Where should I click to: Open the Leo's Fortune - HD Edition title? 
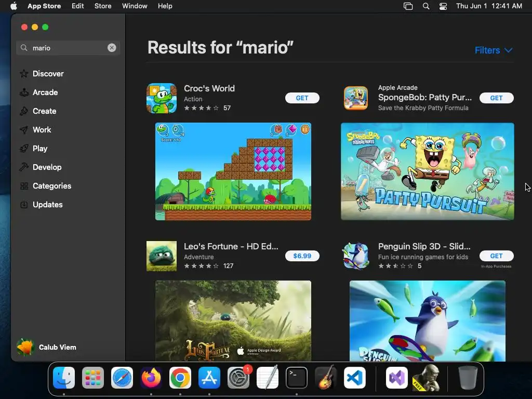pyautogui.click(x=231, y=246)
